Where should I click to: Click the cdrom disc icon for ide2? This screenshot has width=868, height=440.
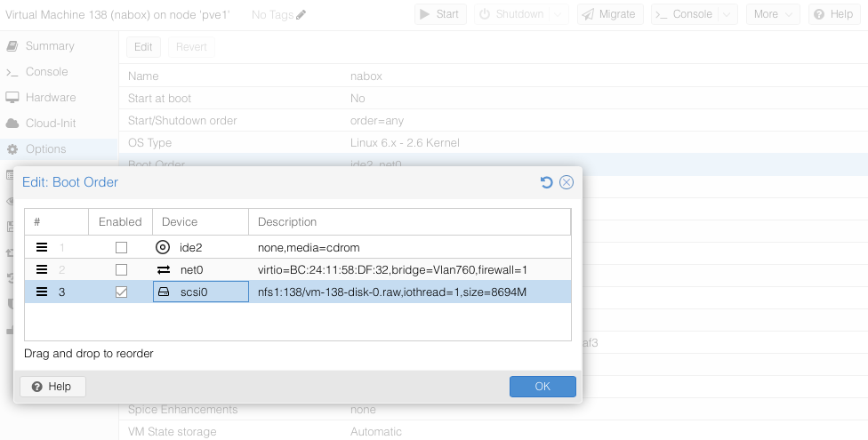tap(163, 247)
